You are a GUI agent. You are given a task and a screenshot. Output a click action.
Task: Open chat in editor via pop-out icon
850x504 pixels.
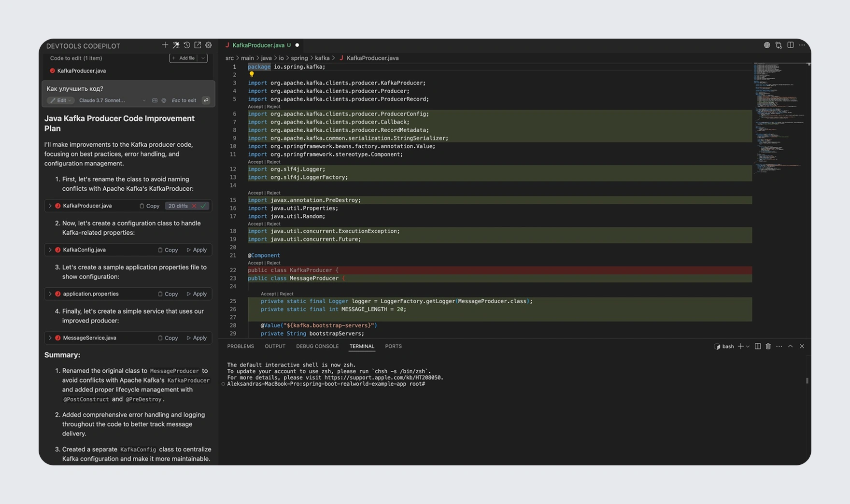pos(197,45)
